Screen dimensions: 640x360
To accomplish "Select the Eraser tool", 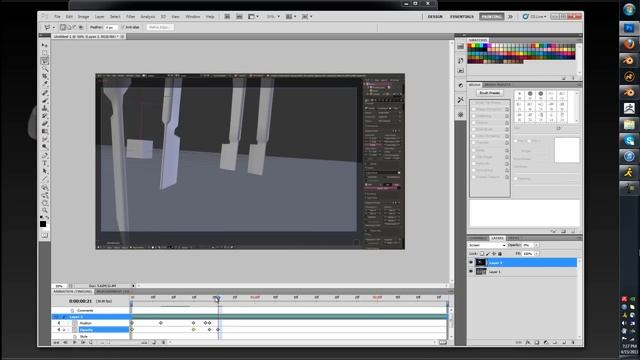I will [44, 124].
